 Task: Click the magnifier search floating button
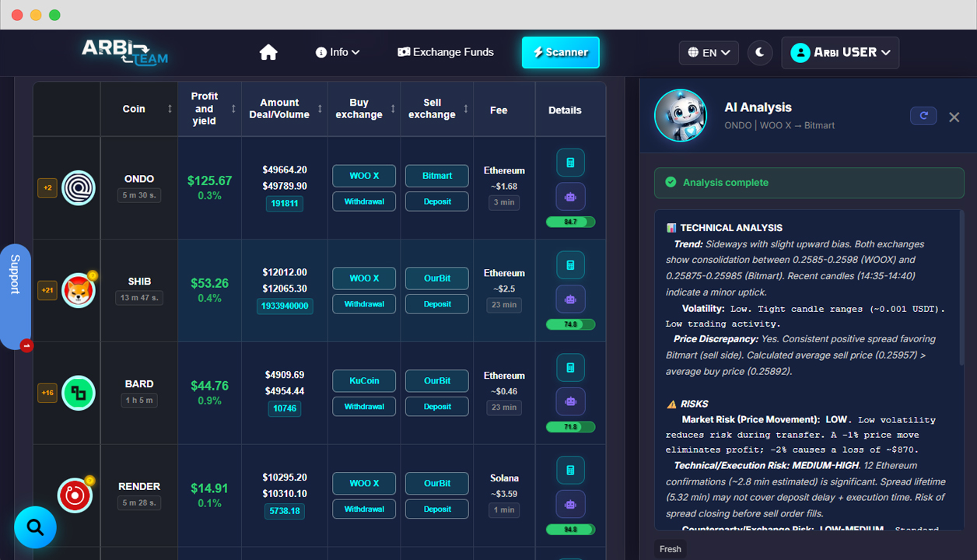click(35, 528)
